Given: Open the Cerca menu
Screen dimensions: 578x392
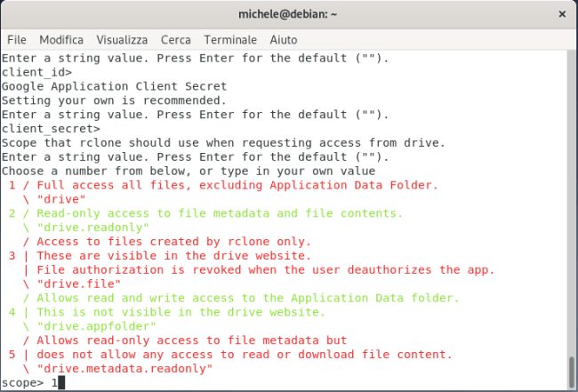Looking at the screenshot, I should click(x=175, y=40).
